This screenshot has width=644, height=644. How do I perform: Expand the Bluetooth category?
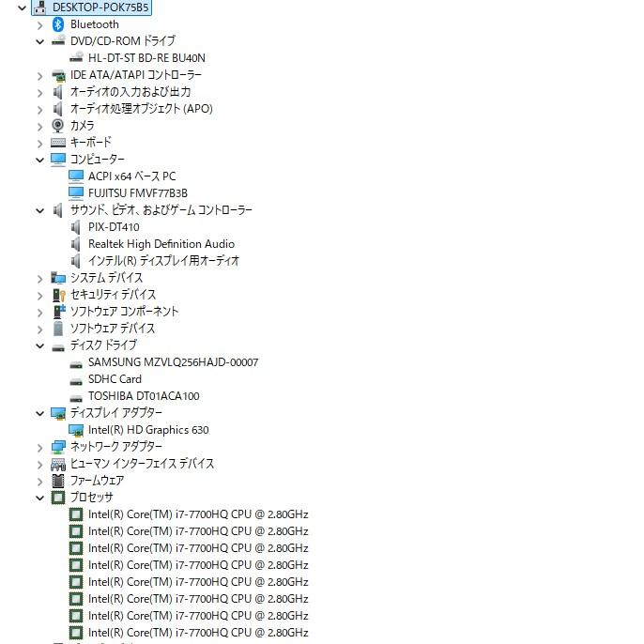(39, 25)
